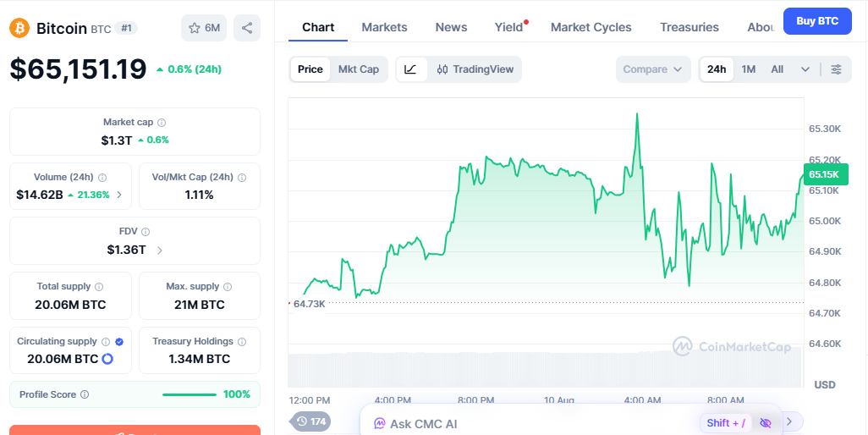Open the Treasuries tab

[689, 27]
